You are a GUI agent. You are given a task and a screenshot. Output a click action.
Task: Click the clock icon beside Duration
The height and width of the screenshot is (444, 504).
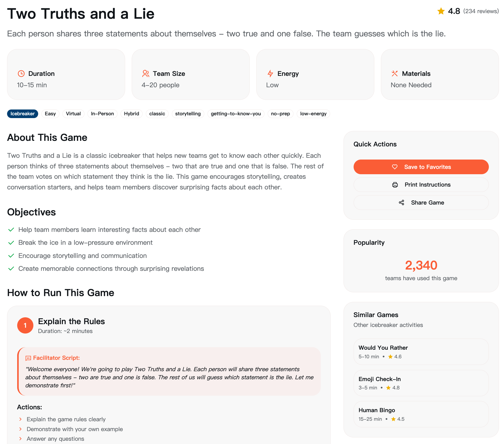click(x=21, y=74)
